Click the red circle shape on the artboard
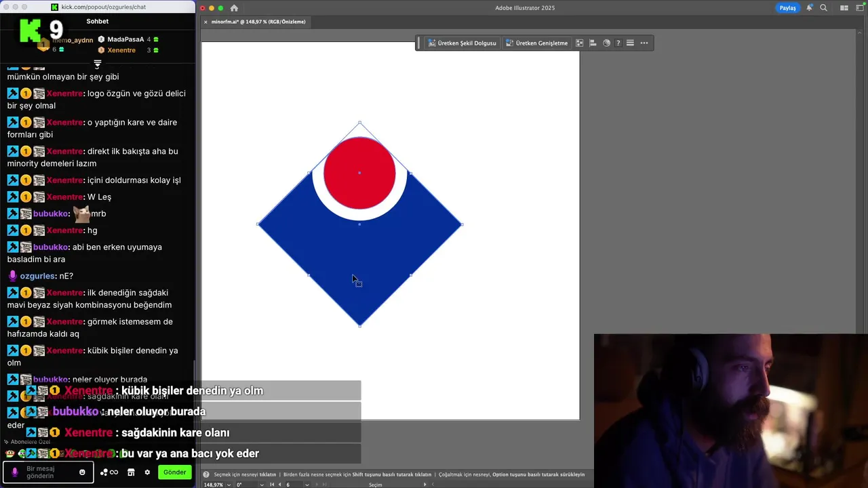 tap(359, 173)
